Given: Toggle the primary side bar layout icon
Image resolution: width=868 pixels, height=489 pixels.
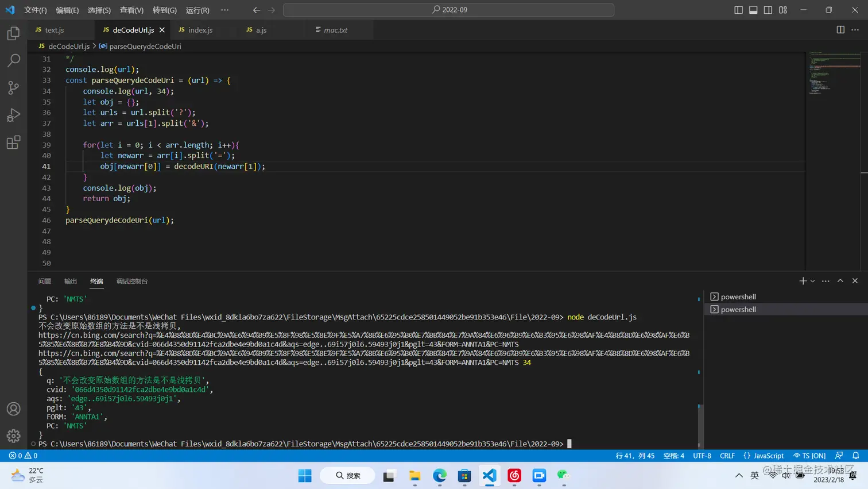Looking at the screenshot, I should (x=738, y=10).
